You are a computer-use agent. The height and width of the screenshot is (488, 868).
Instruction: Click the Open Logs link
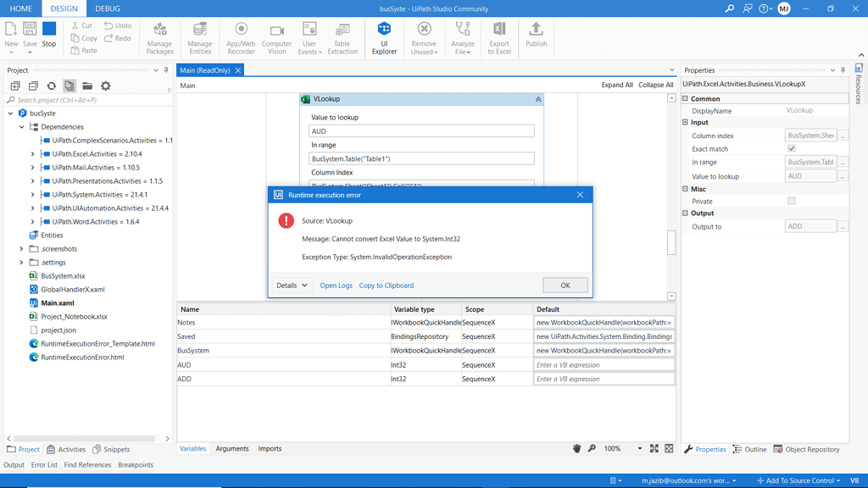pos(336,286)
